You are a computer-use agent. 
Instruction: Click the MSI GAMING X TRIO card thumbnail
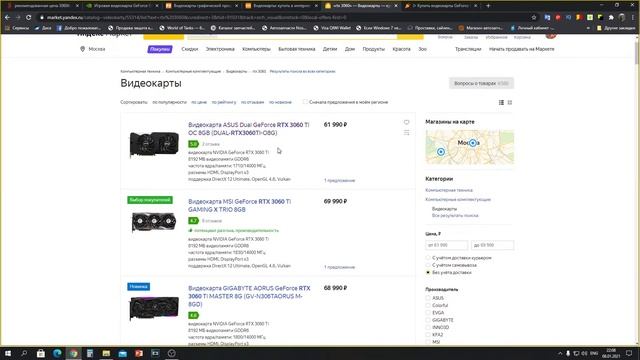pos(154,222)
